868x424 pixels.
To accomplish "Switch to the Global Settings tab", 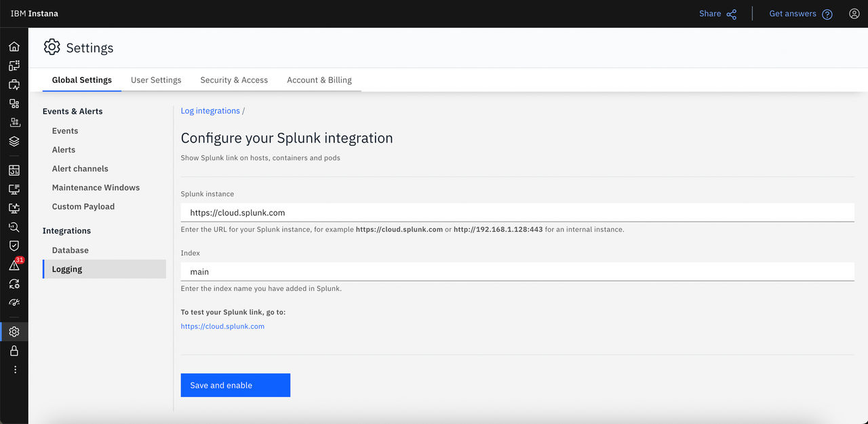I will [x=82, y=80].
